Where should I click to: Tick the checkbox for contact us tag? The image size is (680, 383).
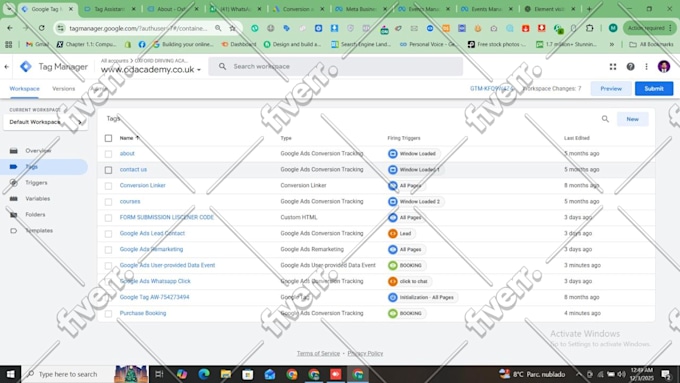[108, 170]
